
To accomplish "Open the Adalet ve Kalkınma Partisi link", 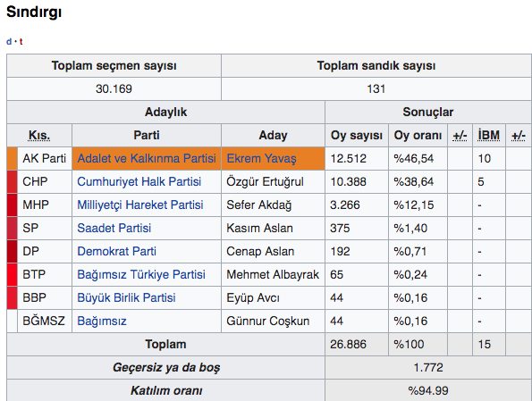I will (147, 158).
